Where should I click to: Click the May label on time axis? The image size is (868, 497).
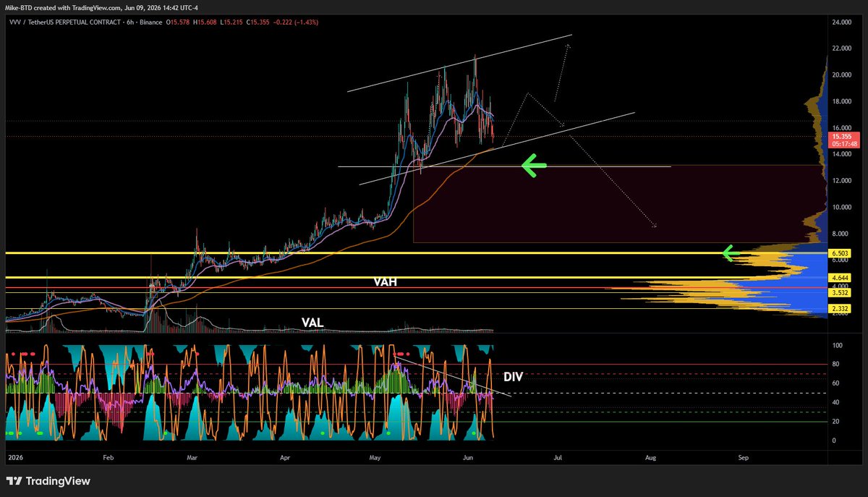pyautogui.click(x=375, y=458)
